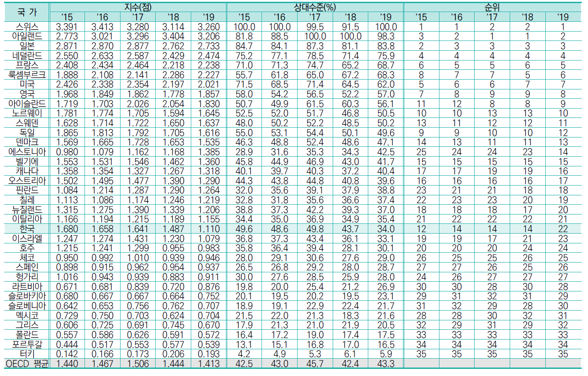
Task: Select the '멕시코' country row label
Action: pyautogui.click(x=27, y=316)
